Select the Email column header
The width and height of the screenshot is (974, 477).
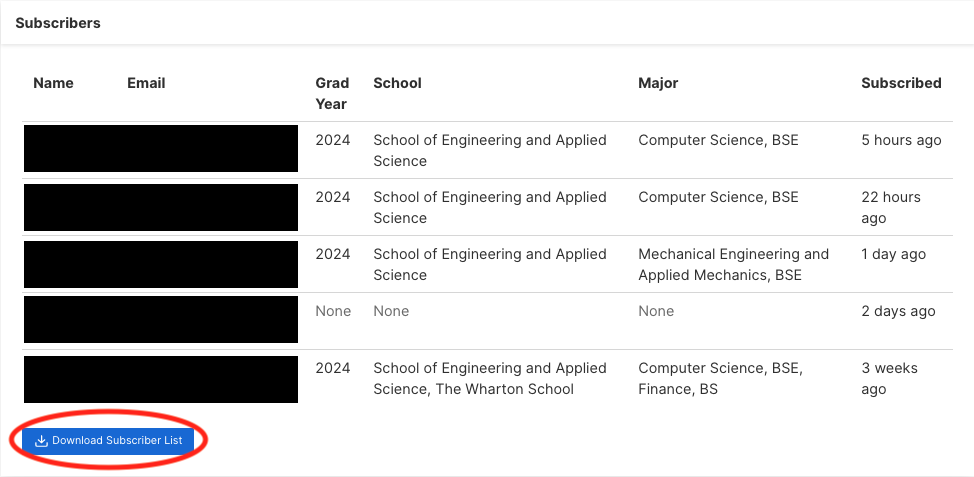(x=146, y=83)
